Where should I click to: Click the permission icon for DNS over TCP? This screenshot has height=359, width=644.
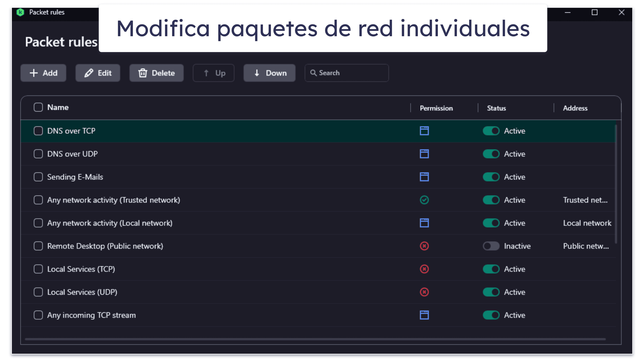click(423, 131)
